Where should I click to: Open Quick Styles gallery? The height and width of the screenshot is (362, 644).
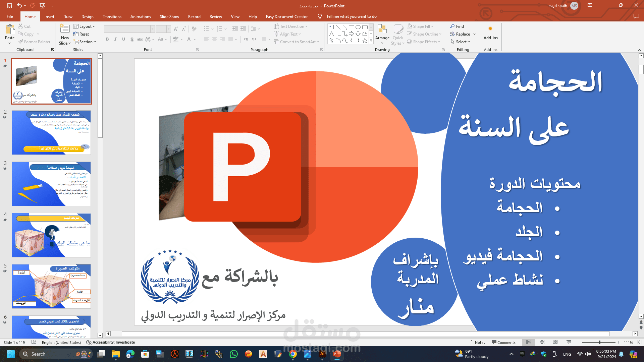click(x=398, y=34)
